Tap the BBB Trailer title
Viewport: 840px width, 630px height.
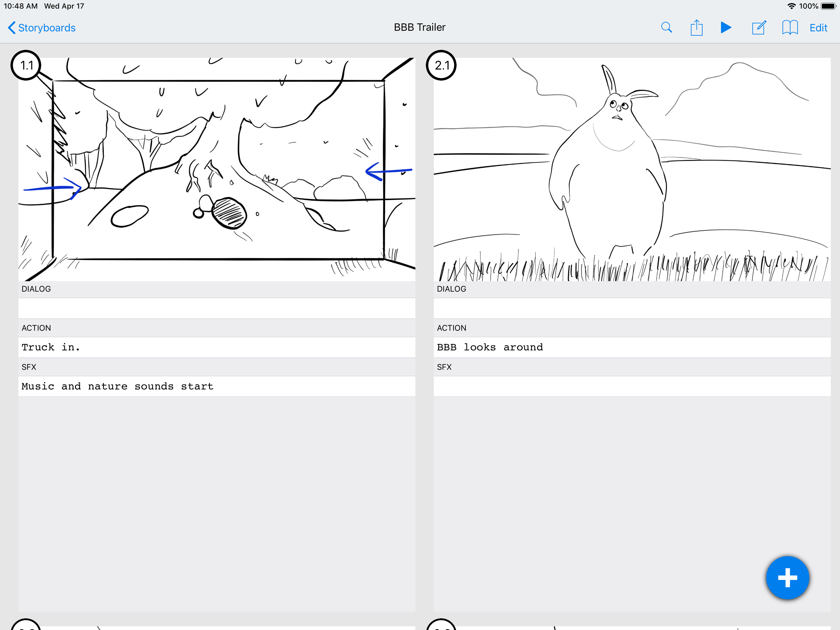coord(419,27)
